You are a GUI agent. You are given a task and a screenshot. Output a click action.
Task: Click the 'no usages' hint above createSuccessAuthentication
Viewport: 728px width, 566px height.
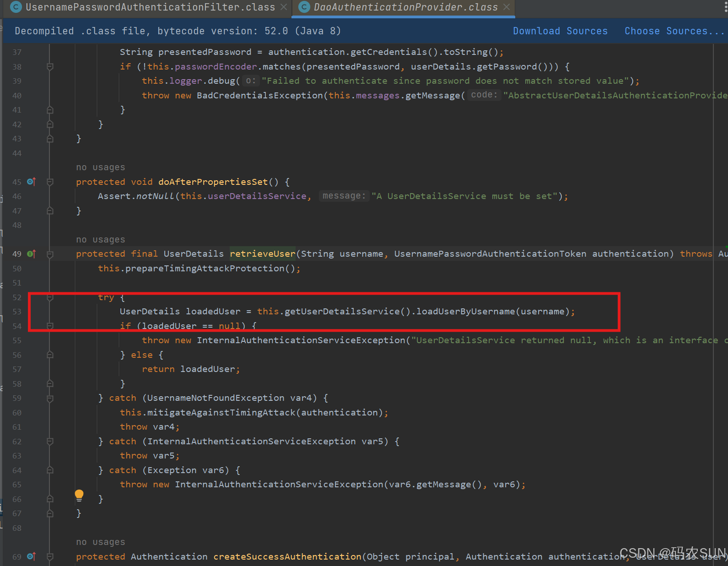101,542
